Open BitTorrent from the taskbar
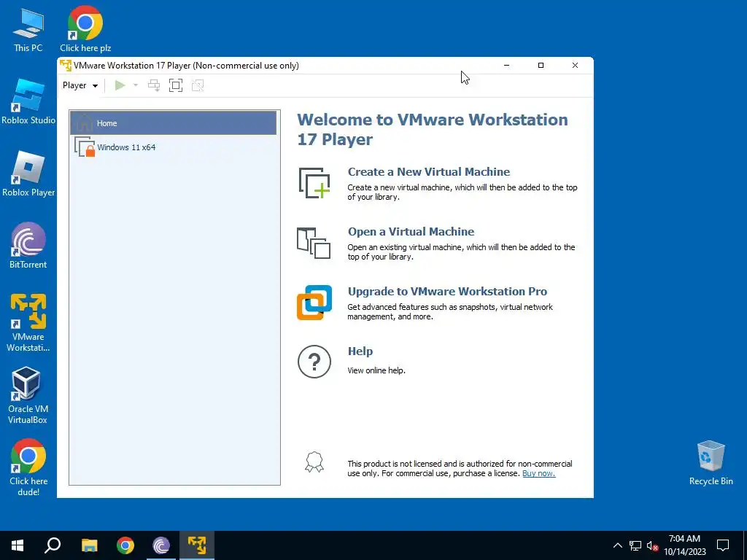This screenshot has width=747, height=560. (161, 545)
